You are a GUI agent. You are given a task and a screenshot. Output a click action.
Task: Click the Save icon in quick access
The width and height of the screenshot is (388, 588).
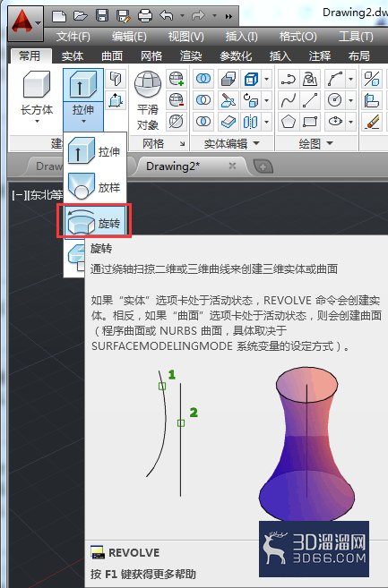pos(102,16)
